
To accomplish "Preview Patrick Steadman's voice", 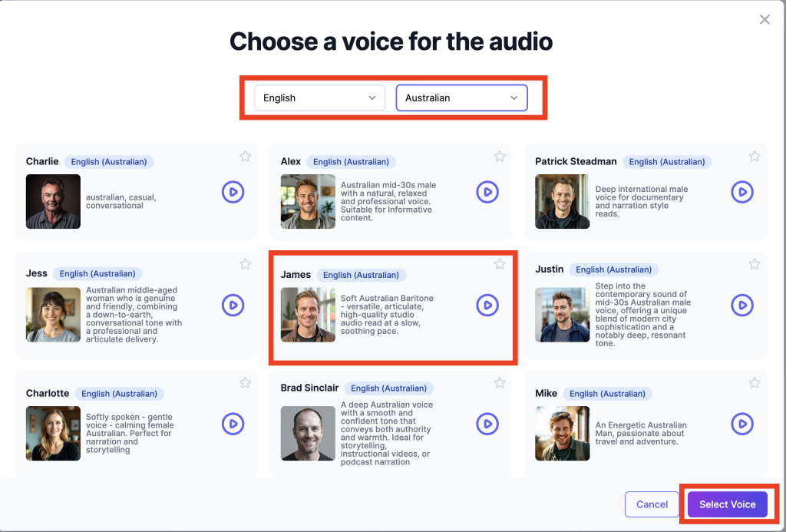I will 741,192.
